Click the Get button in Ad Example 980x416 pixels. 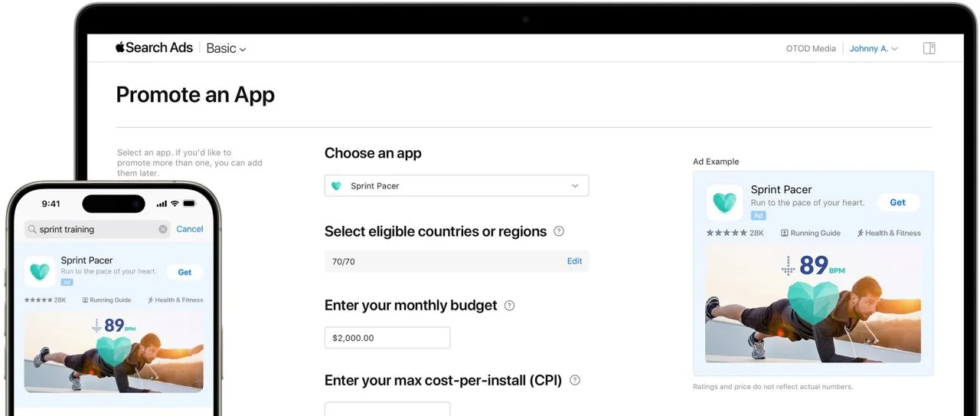[898, 203]
